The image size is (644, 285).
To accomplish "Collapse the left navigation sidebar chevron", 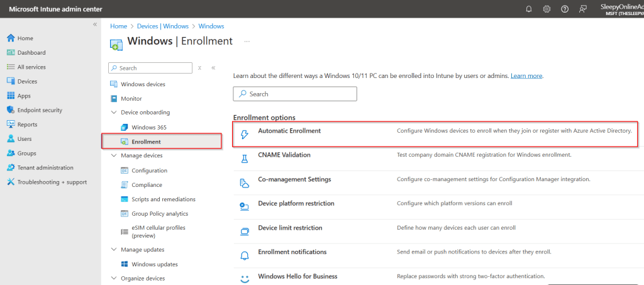I will (x=95, y=24).
